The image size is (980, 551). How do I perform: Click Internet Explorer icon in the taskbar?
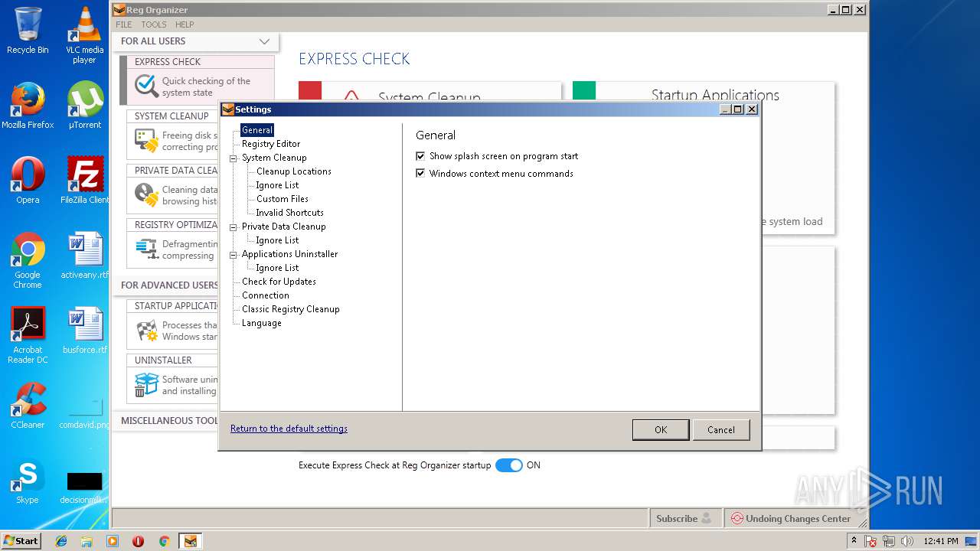click(61, 541)
